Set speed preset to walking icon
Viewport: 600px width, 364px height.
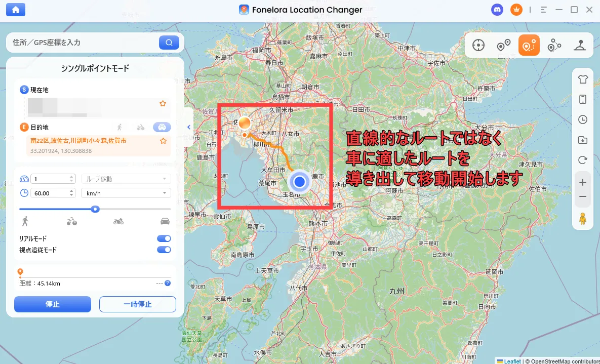[25, 221]
